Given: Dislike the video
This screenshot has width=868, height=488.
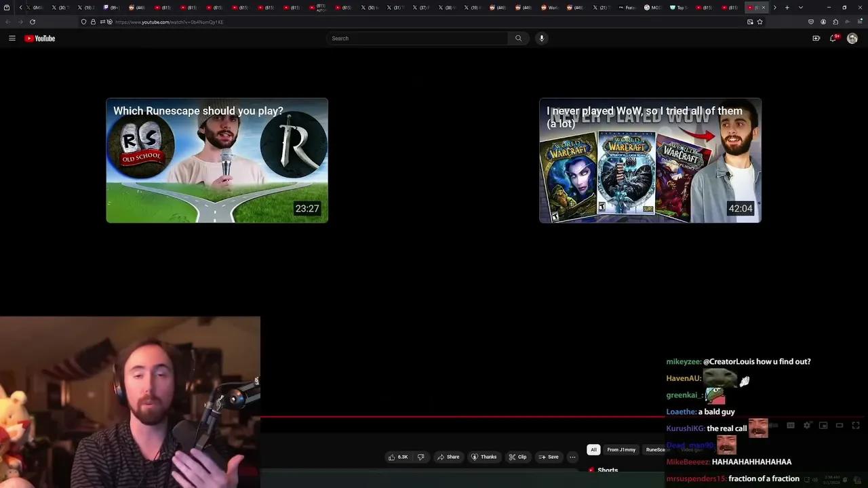Looking at the screenshot, I should [x=420, y=457].
